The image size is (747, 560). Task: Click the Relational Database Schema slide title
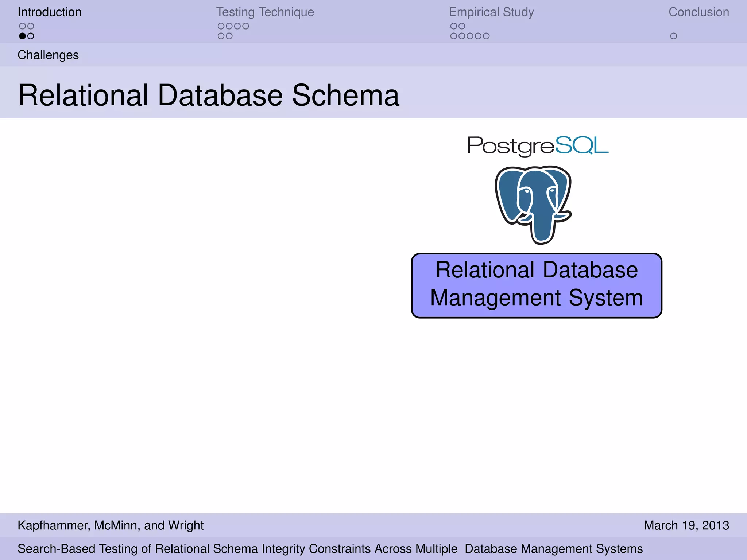coord(209,95)
